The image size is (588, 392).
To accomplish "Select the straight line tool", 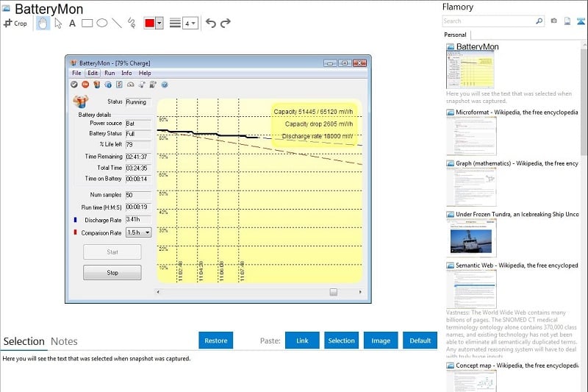I will pos(117,24).
